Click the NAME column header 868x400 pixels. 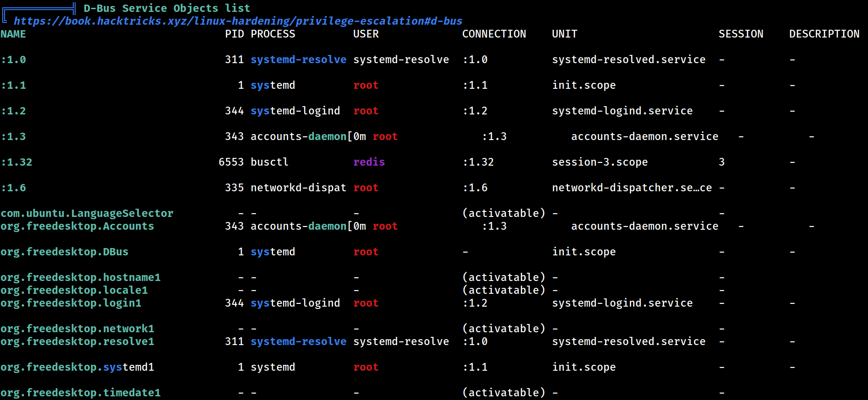(x=13, y=34)
